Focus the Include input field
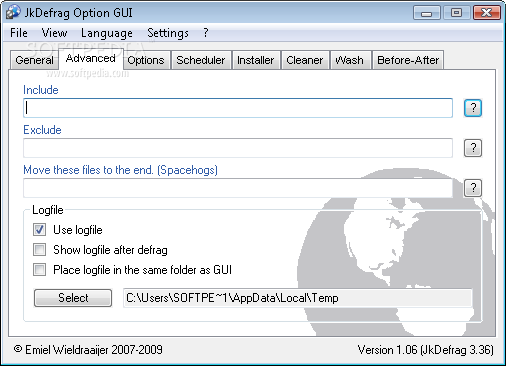Image resolution: width=506 pixels, height=366 pixels. pos(238,108)
